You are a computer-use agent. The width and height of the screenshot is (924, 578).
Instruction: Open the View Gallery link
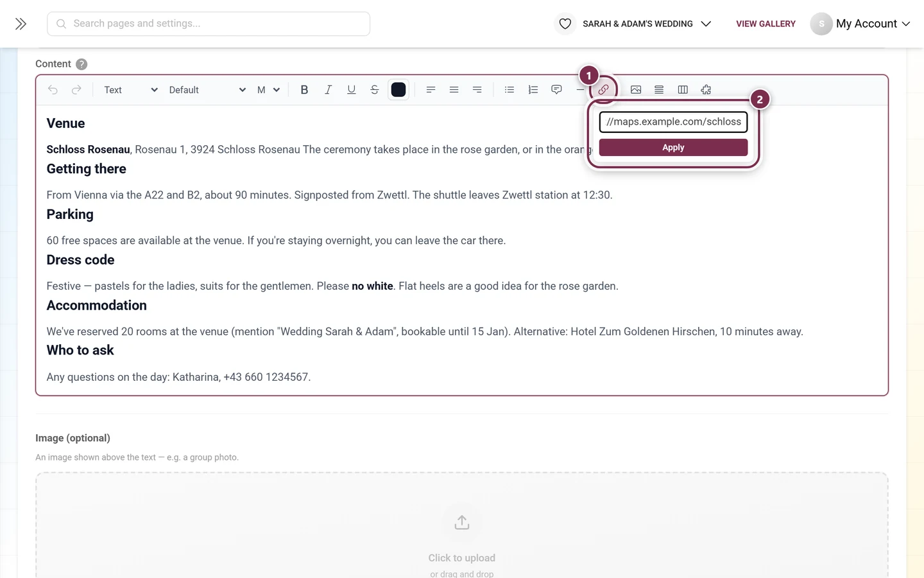766,24
